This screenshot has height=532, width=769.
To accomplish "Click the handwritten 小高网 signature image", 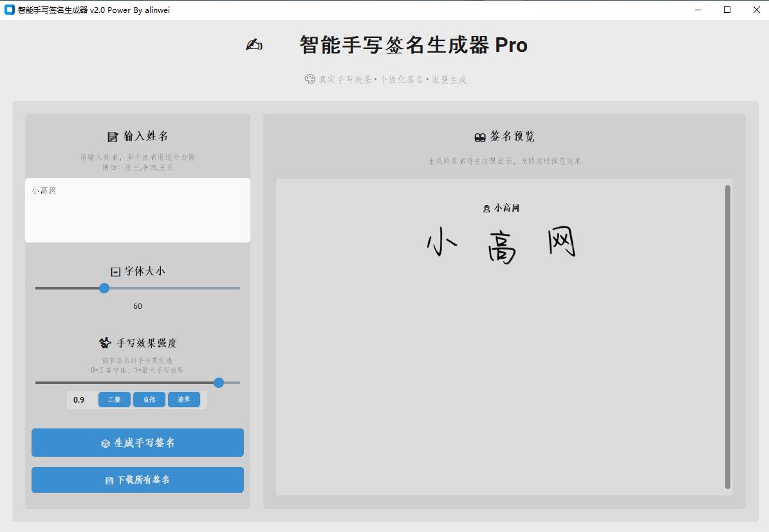I will [x=501, y=244].
